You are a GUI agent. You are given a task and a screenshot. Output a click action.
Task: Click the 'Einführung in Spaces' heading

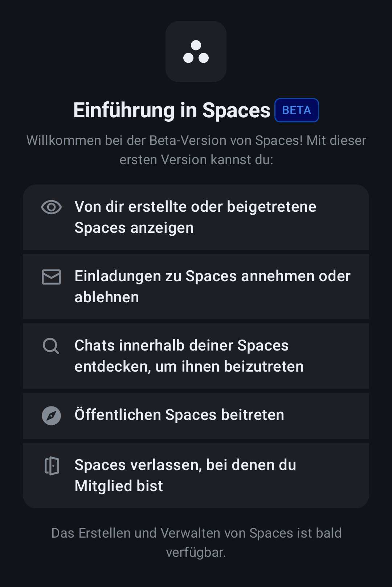(x=172, y=110)
